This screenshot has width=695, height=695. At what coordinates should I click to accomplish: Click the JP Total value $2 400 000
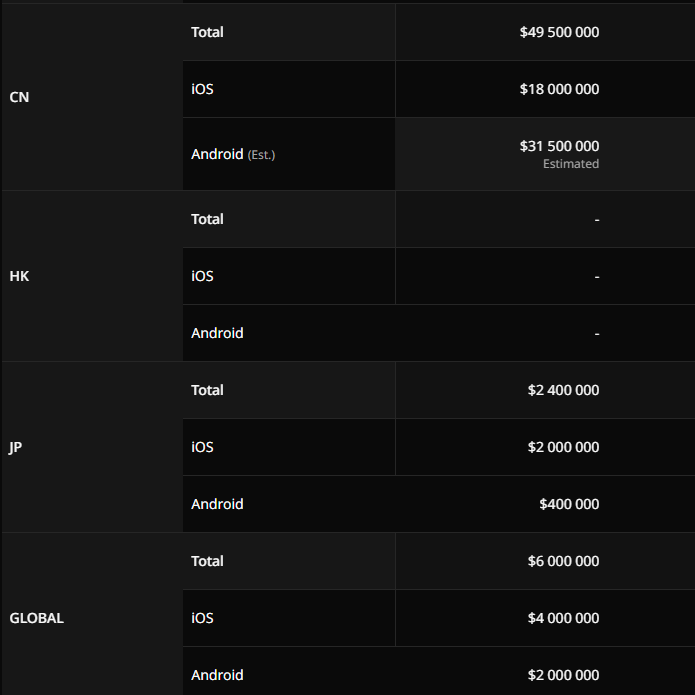pos(563,390)
